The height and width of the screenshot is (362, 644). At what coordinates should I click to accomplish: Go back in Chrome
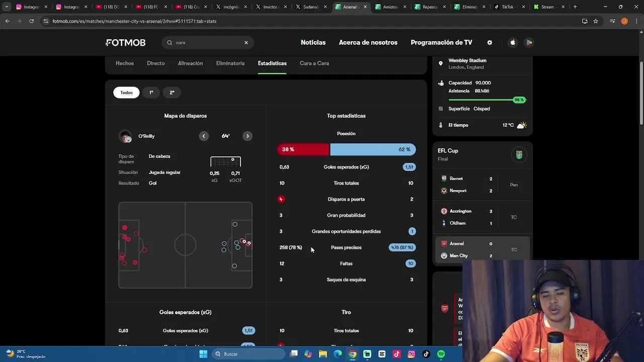click(x=8, y=21)
